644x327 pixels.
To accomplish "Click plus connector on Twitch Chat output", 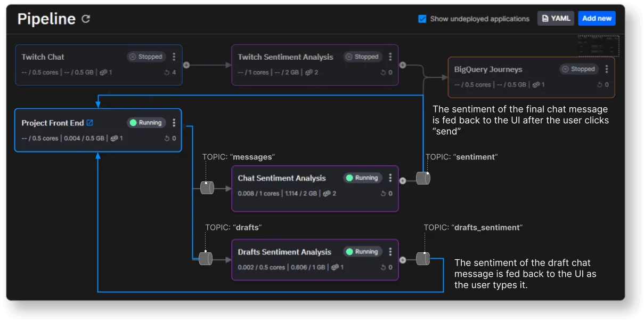I will (186, 65).
